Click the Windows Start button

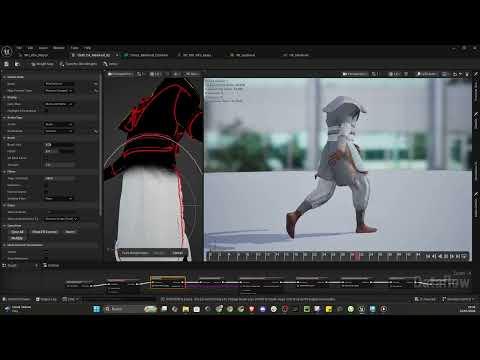97,309
